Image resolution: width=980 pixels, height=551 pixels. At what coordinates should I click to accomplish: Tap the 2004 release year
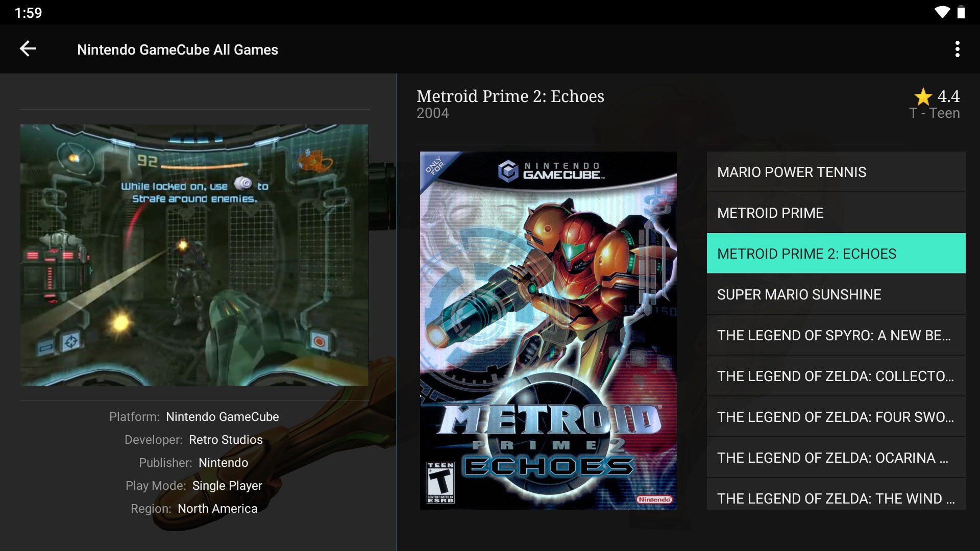point(432,113)
